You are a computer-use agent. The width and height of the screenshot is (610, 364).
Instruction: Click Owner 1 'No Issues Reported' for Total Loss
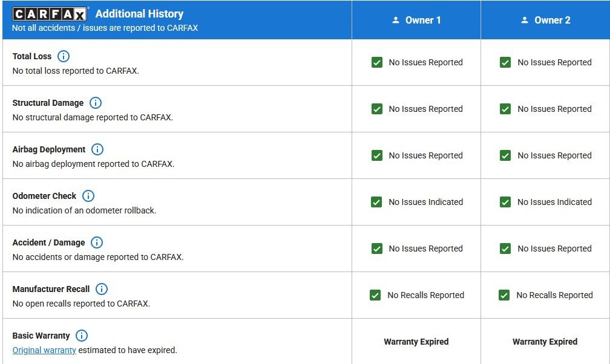coord(426,62)
